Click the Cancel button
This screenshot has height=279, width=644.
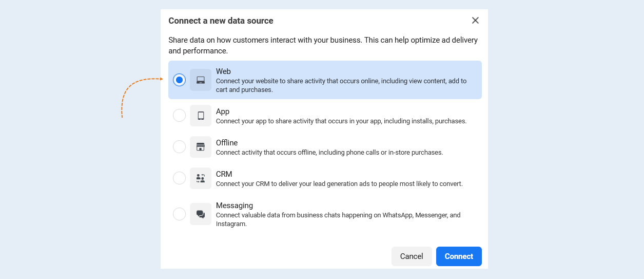click(x=412, y=256)
